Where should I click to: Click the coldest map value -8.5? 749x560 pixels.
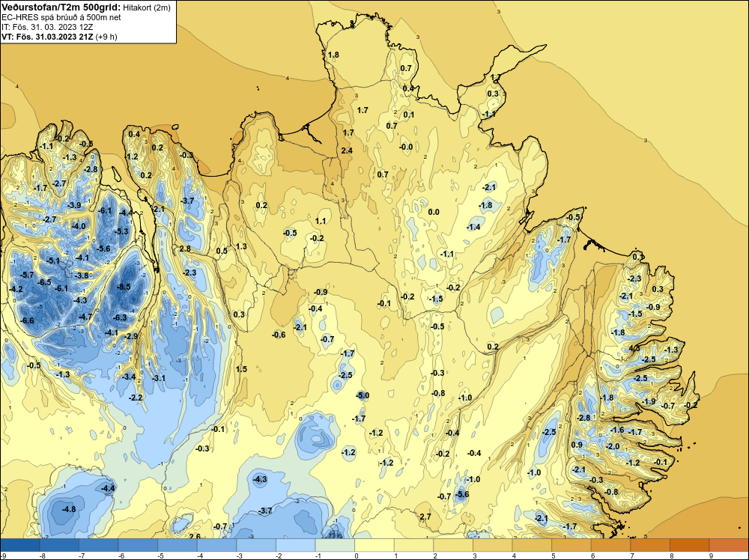tap(124, 287)
